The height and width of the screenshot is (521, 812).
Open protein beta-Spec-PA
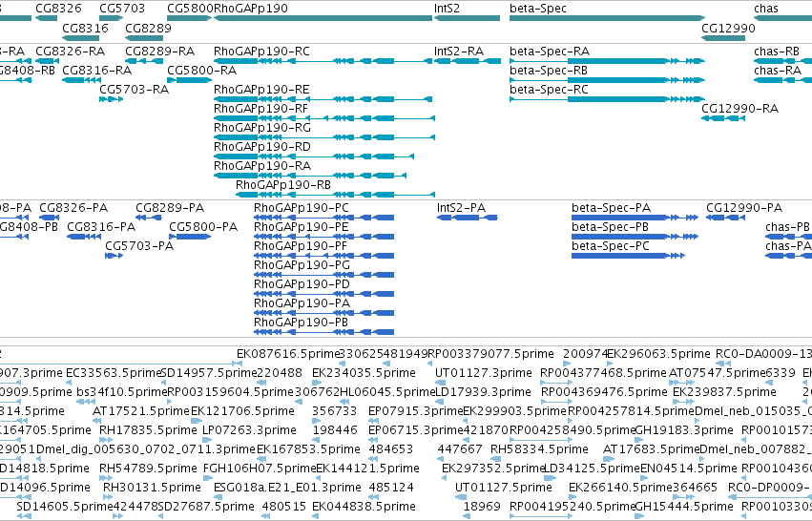click(611, 208)
